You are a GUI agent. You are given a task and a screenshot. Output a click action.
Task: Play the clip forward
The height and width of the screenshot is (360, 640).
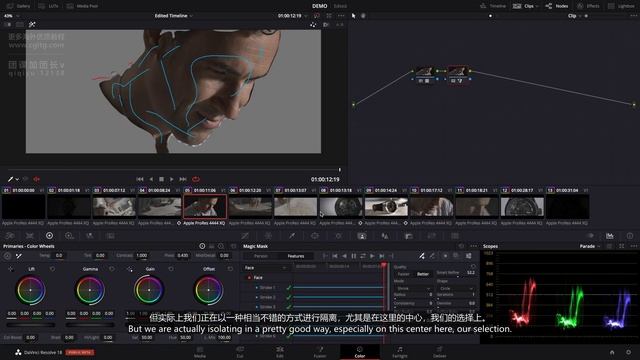tap(171, 179)
